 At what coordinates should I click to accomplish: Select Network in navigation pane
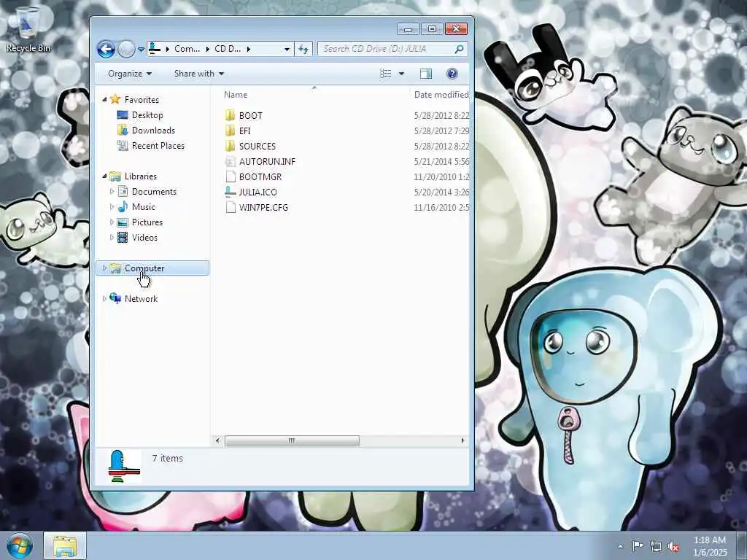pyautogui.click(x=141, y=298)
